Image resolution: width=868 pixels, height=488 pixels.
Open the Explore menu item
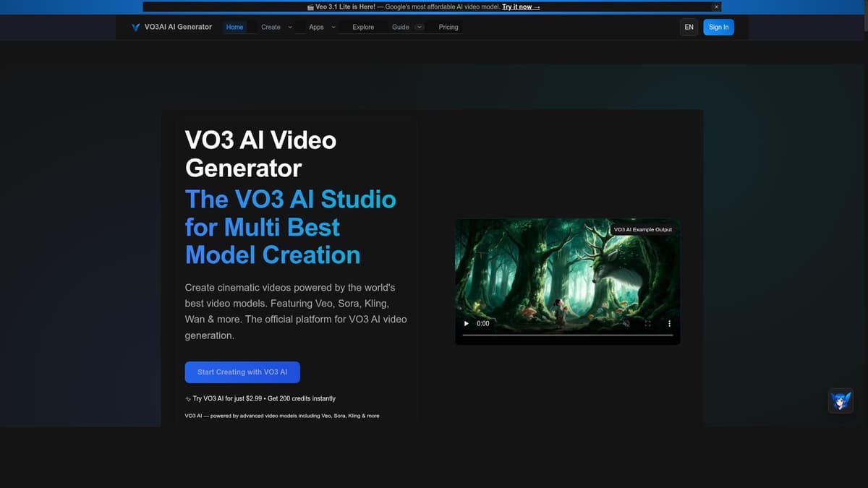click(362, 27)
